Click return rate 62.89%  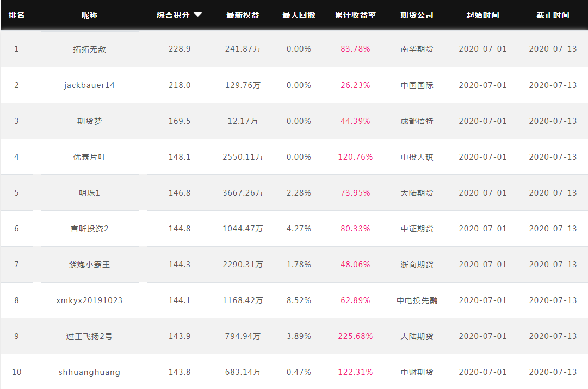click(355, 300)
